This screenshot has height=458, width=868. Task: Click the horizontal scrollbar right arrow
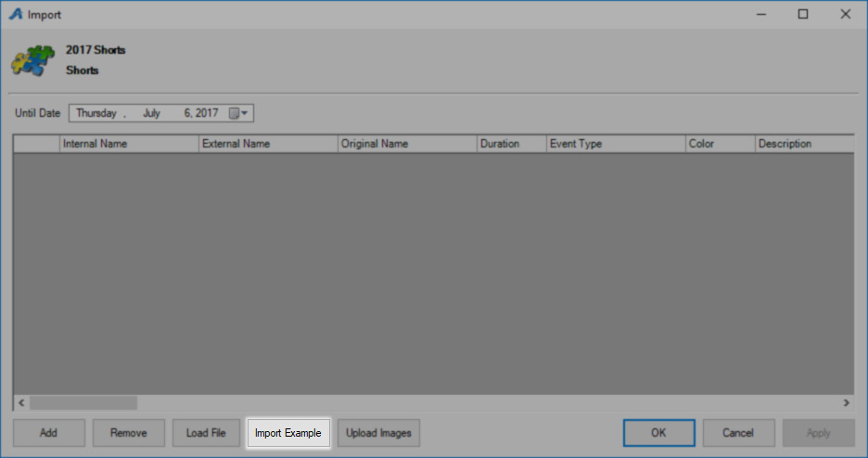coord(846,402)
